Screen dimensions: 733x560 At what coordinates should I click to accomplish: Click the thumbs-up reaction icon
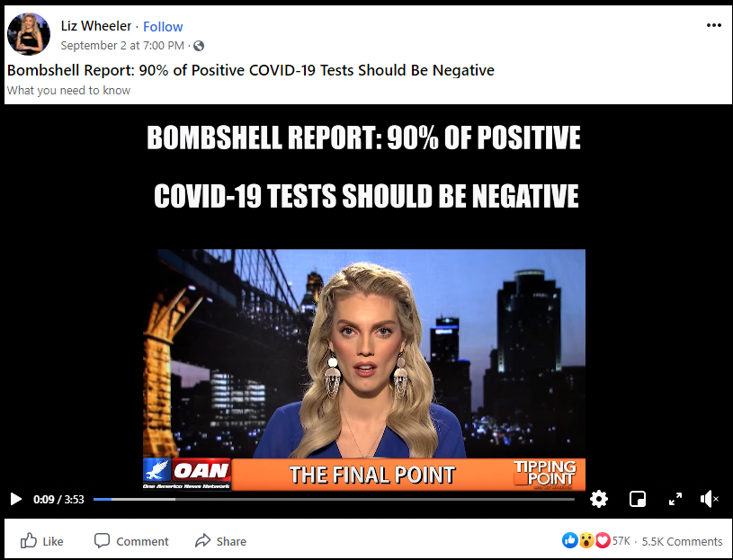pos(570,540)
